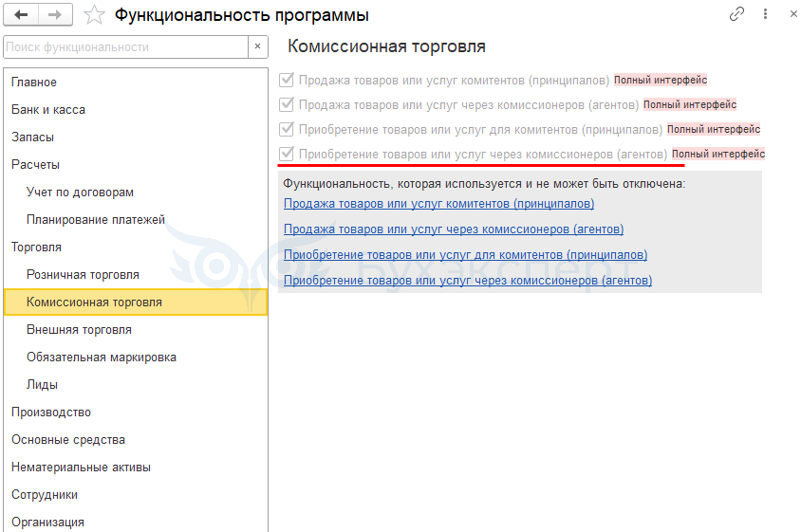This screenshot has height=532, width=801.
Task: Click Полный интерфейс badge beside Приобретение через комиссионеров
Action: 718,154
